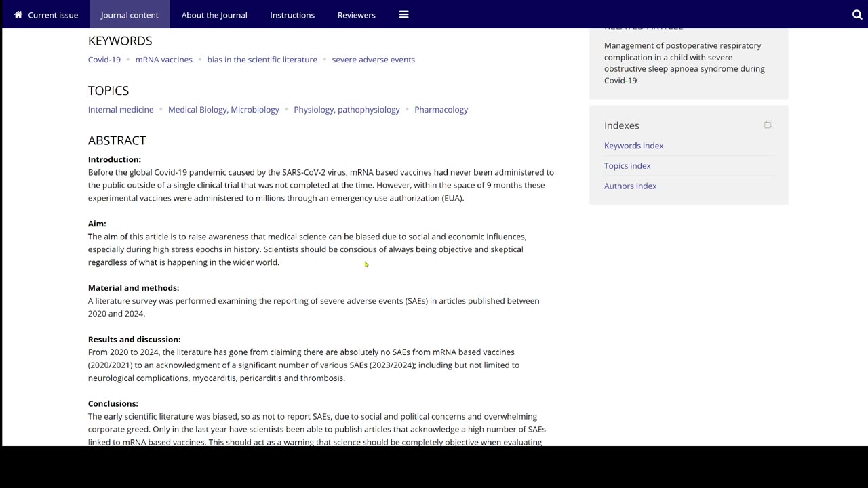Click the Aim: subheading
The height and width of the screenshot is (488, 868).
(97, 224)
